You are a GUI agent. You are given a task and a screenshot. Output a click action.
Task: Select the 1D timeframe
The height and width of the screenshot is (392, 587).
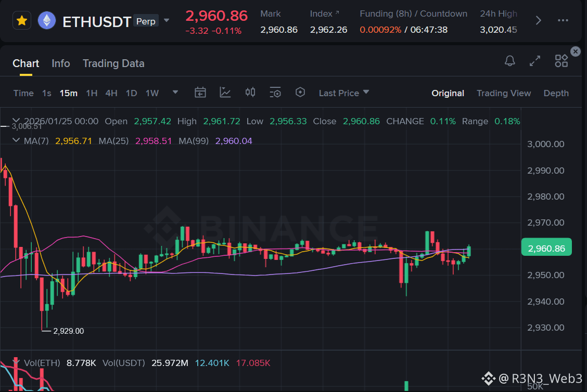[x=131, y=93]
